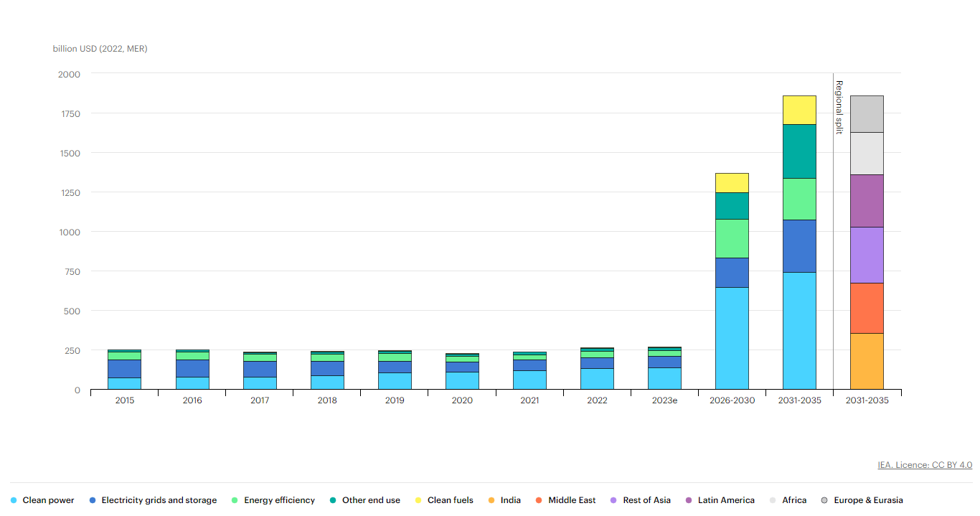Click the Other end use legend dot
The height and width of the screenshot is (516, 980).
[x=333, y=500]
